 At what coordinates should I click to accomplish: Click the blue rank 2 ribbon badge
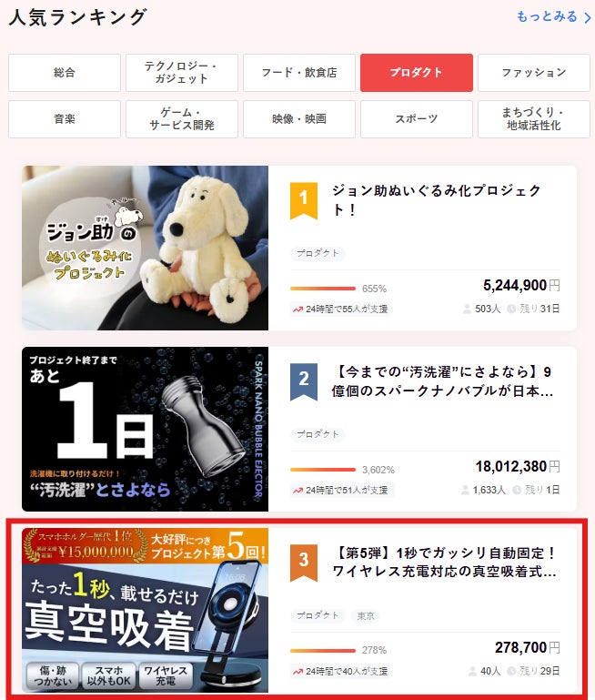click(x=304, y=381)
